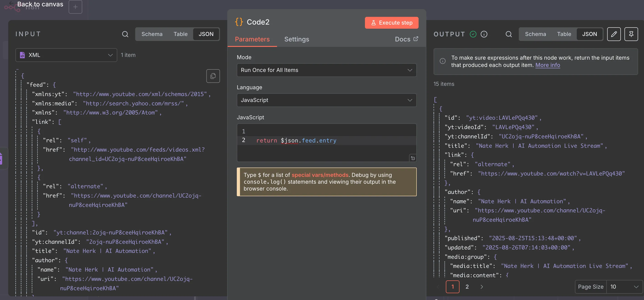Click the search icon in OUTPUT panel
The height and width of the screenshot is (300, 644).
(509, 34)
